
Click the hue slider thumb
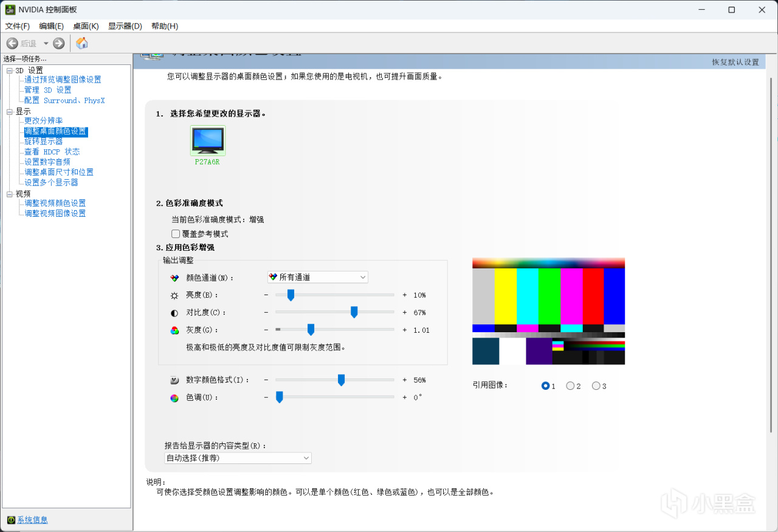pyautogui.click(x=280, y=397)
